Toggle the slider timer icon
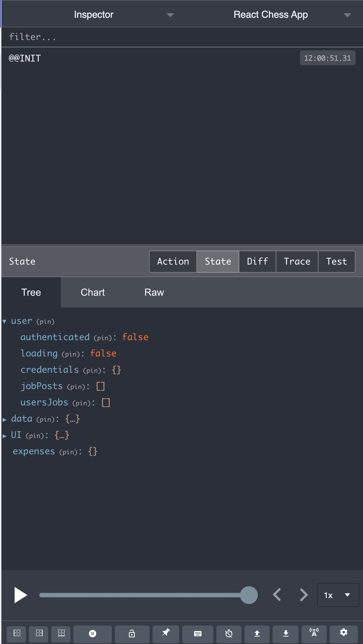Image resolution: width=363 pixels, height=644 pixels. click(229, 634)
